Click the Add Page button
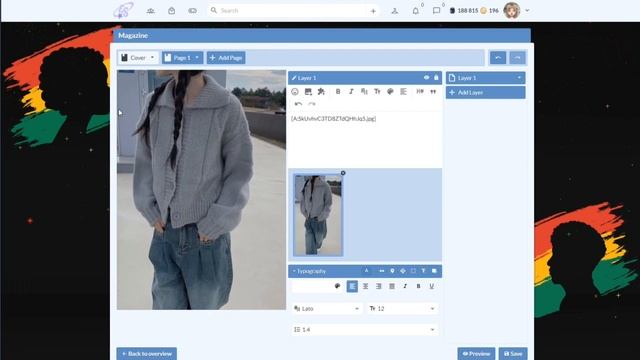The width and height of the screenshot is (640, 360). coord(226,58)
